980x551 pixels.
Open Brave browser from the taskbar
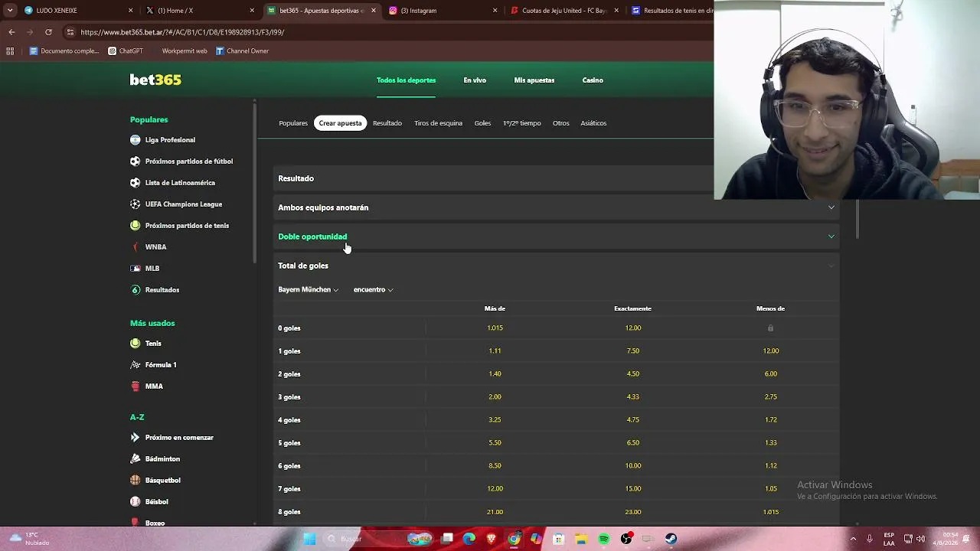click(x=492, y=539)
